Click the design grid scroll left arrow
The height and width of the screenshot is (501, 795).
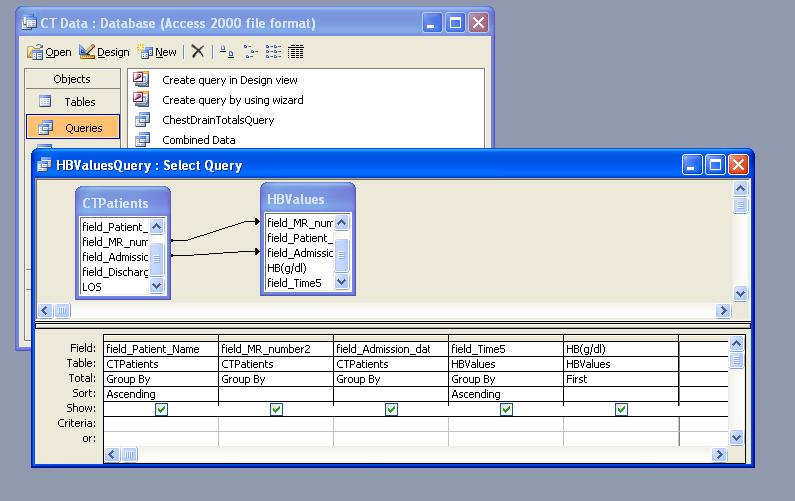pyautogui.click(x=112, y=454)
